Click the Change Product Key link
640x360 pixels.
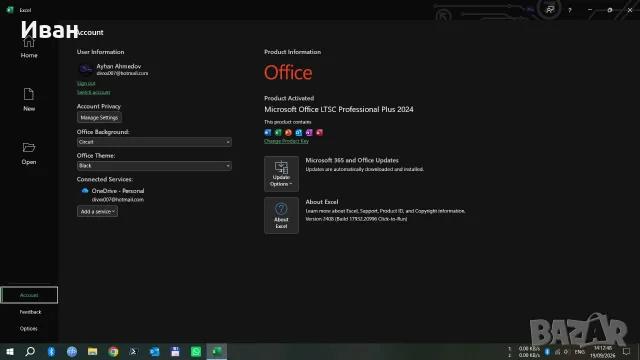coord(286,141)
